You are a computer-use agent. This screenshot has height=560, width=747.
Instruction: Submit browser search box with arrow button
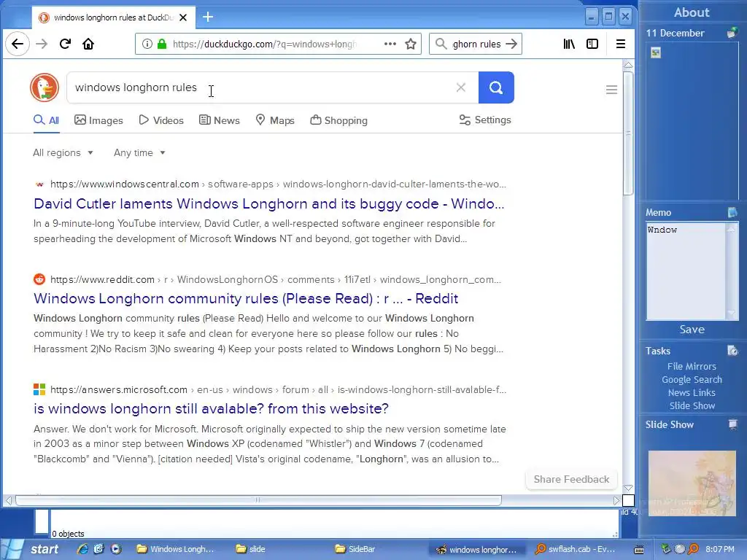coord(511,44)
